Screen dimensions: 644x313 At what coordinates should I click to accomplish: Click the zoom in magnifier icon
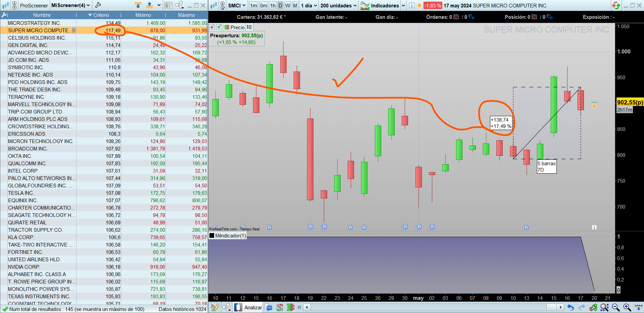tap(627, 307)
